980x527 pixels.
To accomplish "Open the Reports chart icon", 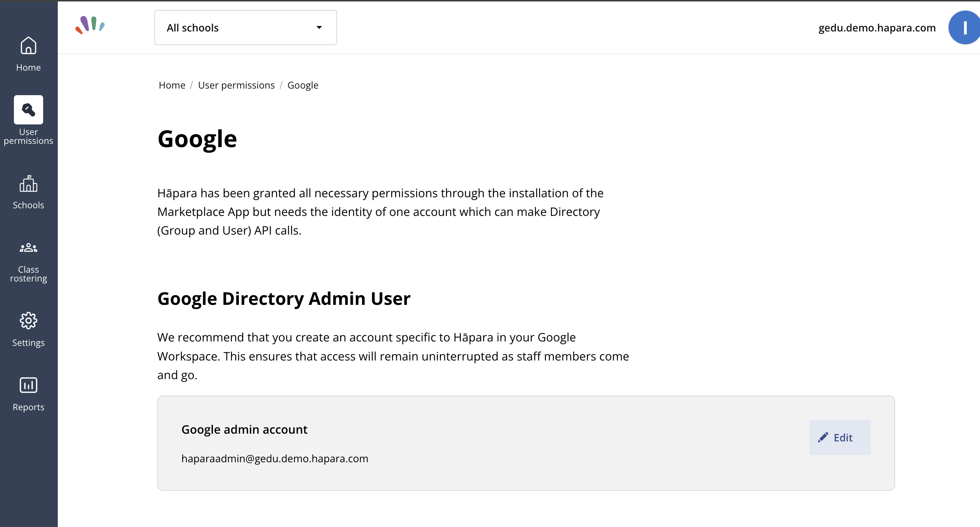I will [x=29, y=385].
